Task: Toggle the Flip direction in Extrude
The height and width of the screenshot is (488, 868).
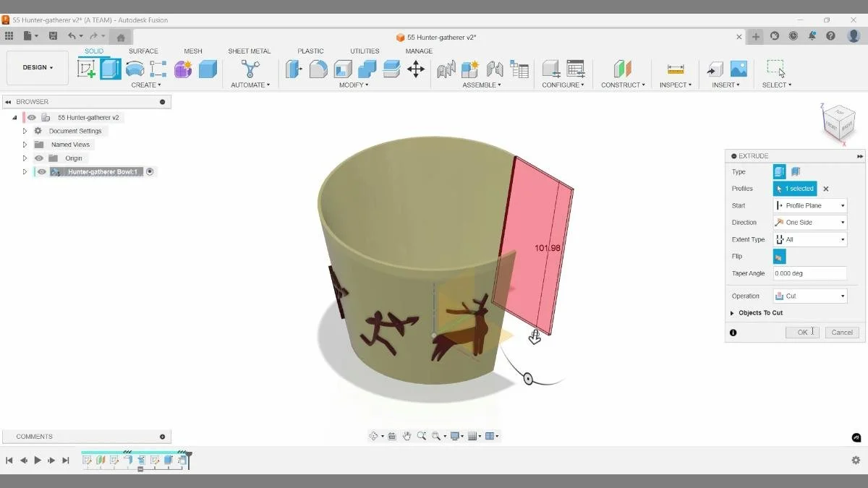Action: (780, 256)
